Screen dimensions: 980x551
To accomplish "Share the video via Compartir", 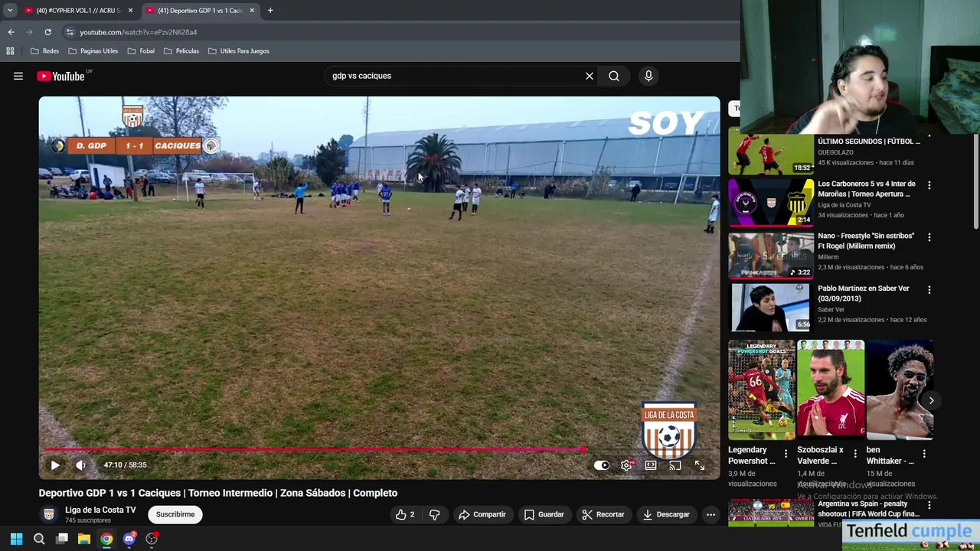I will click(x=482, y=514).
